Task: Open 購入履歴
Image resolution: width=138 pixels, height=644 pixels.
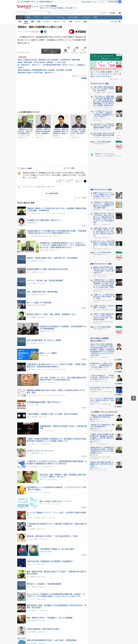Action: pyautogui.click(x=112, y=13)
